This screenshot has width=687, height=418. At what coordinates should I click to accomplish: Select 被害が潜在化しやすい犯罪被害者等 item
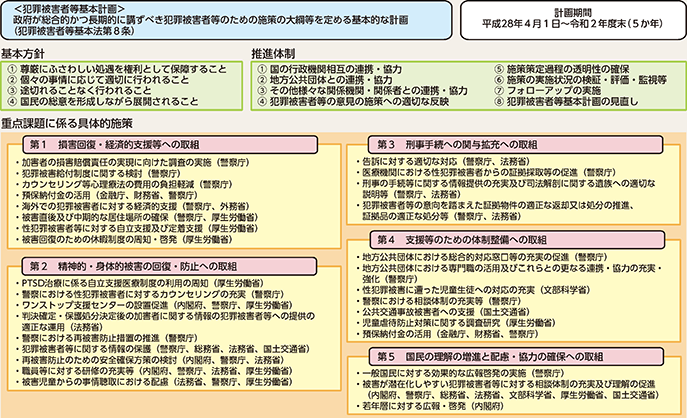pyautogui.click(x=507, y=390)
